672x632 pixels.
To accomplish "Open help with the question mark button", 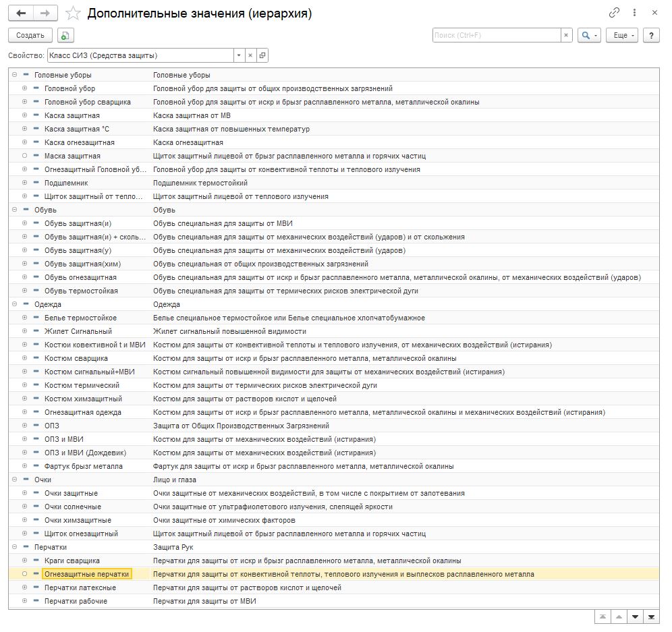I will [x=652, y=35].
